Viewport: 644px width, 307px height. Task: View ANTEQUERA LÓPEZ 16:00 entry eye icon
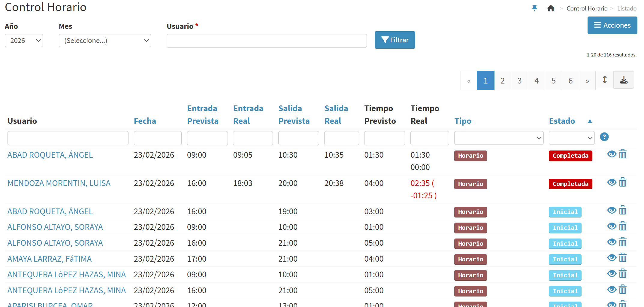(x=612, y=290)
